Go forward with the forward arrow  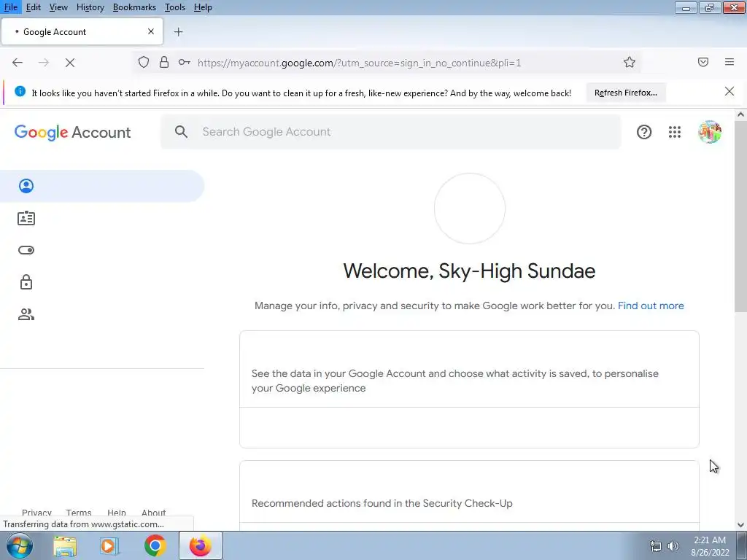(44, 63)
